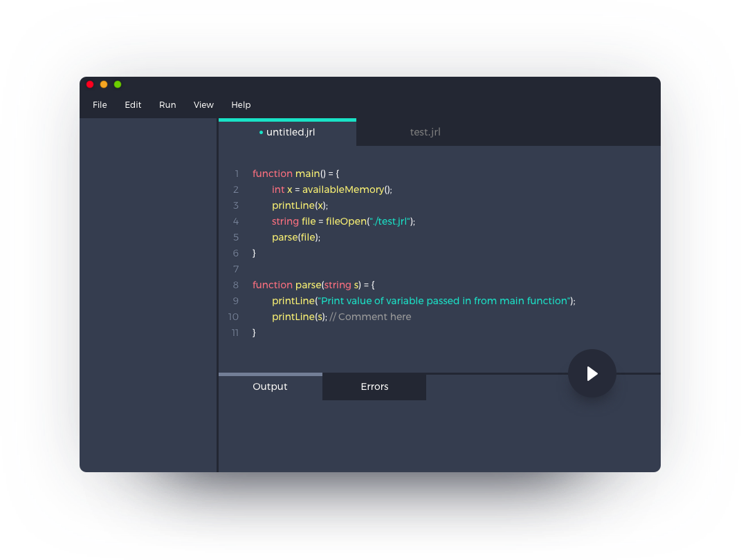
Task: Switch to the untitled.jrl tab
Action: pos(287,132)
